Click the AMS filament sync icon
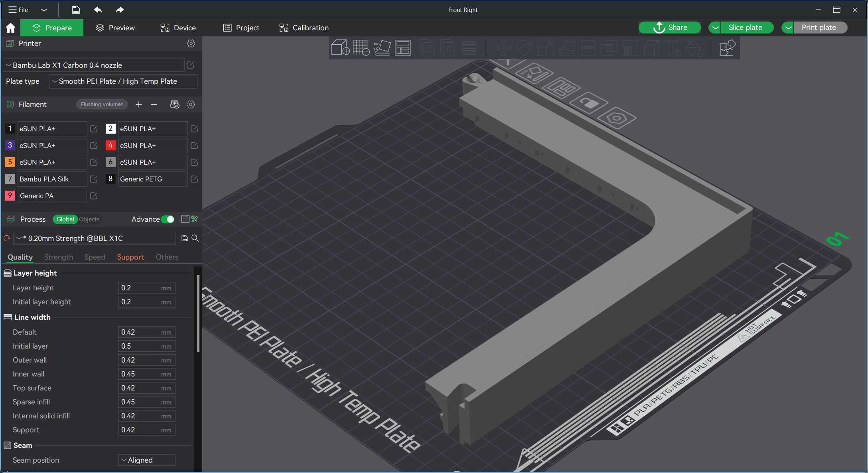The image size is (868, 473). (175, 104)
